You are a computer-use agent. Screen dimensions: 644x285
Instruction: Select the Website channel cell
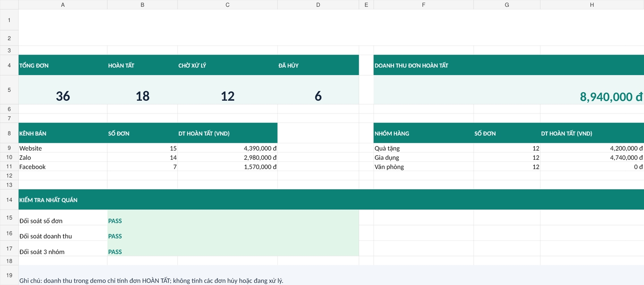point(63,148)
